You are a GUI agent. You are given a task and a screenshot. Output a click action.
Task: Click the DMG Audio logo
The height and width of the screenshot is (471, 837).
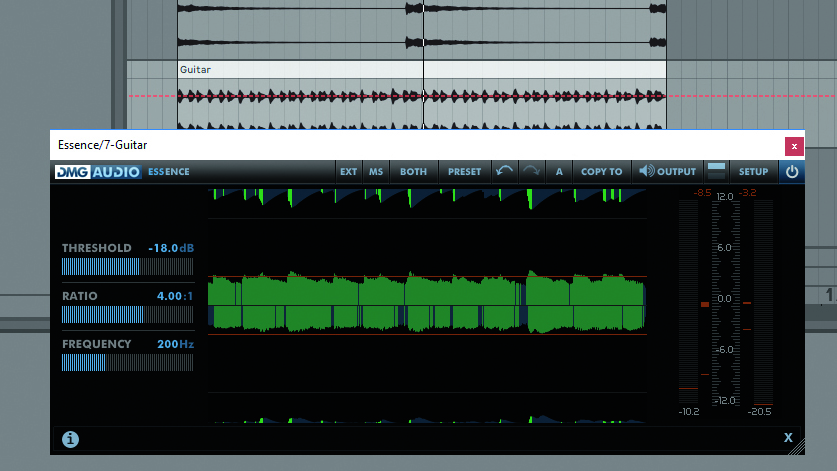click(x=98, y=171)
